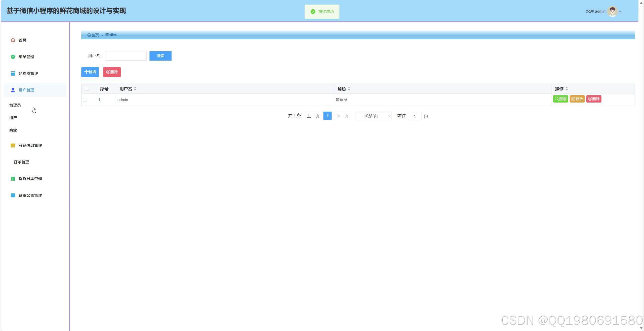
Task: Open the 10条/页 page size dropdown
Action: pos(374,116)
